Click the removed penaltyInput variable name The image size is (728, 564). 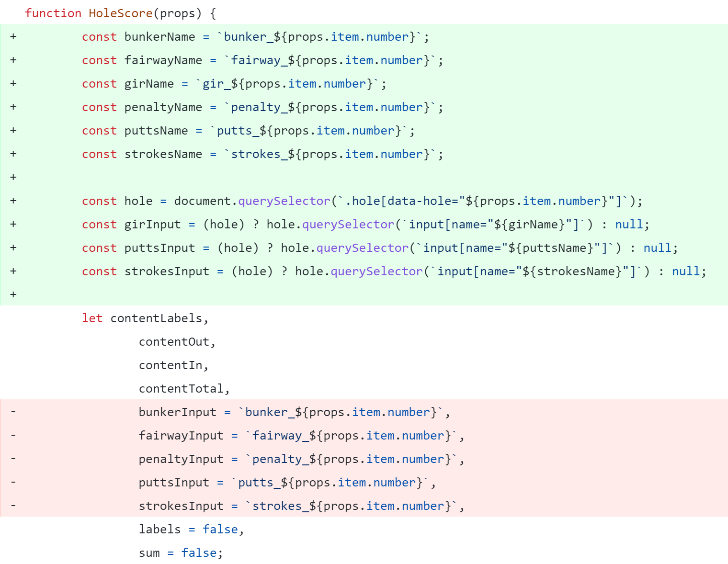tap(181, 459)
